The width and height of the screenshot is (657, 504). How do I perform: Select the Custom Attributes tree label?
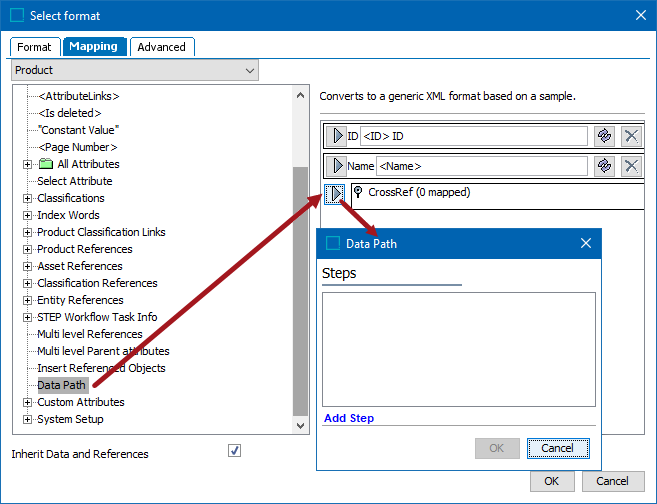point(81,402)
